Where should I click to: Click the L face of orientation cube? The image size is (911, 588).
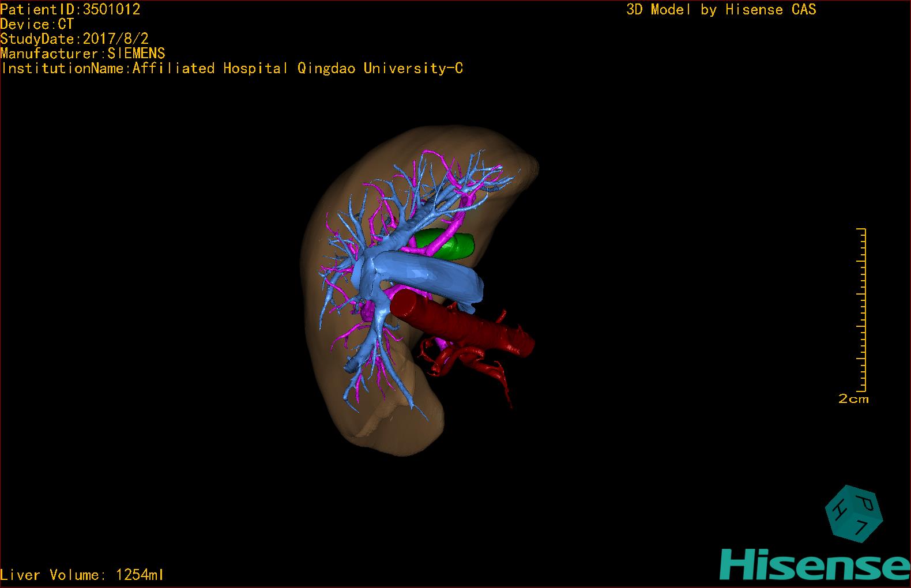[861, 527]
